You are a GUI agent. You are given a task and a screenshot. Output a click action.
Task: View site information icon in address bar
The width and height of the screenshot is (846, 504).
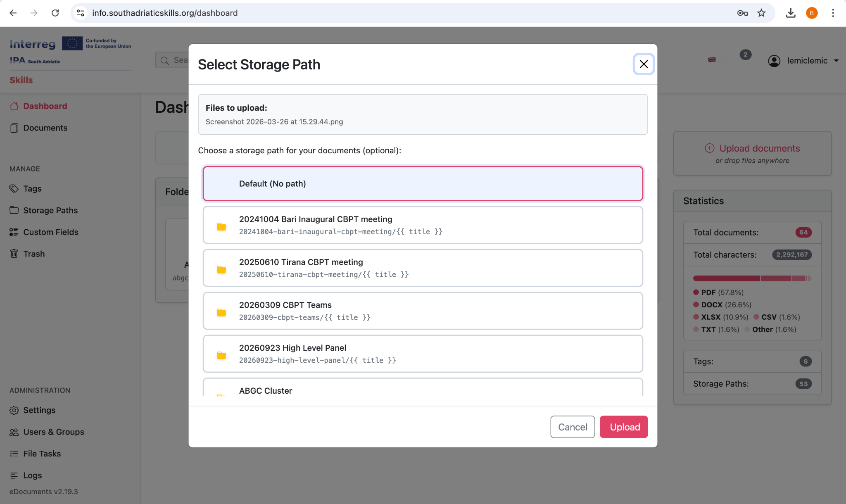81,13
